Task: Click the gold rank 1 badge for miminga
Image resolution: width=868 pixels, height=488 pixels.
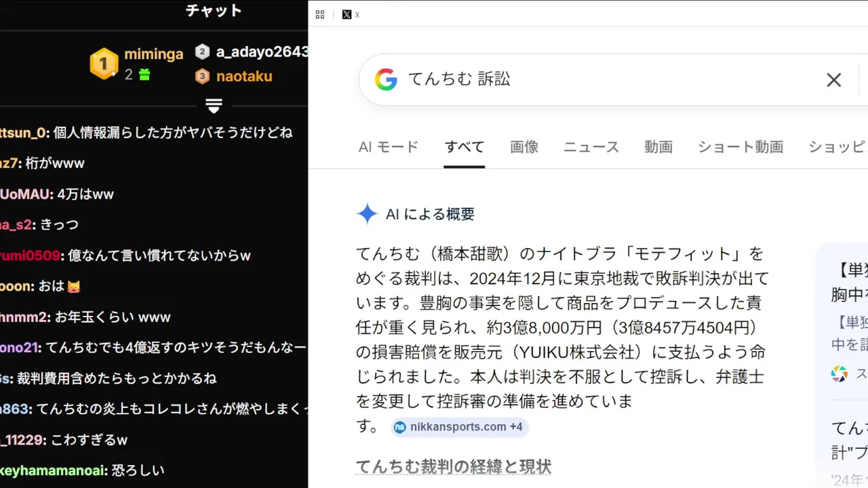Action: (104, 64)
